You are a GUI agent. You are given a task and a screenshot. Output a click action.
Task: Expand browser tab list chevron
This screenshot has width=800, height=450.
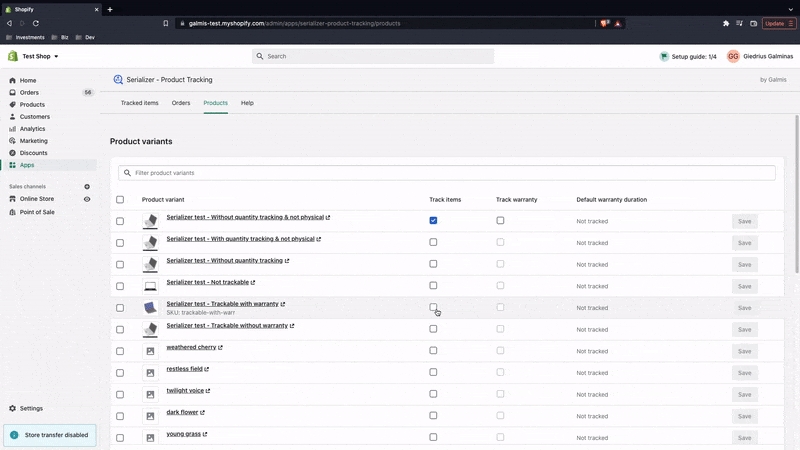click(x=790, y=9)
